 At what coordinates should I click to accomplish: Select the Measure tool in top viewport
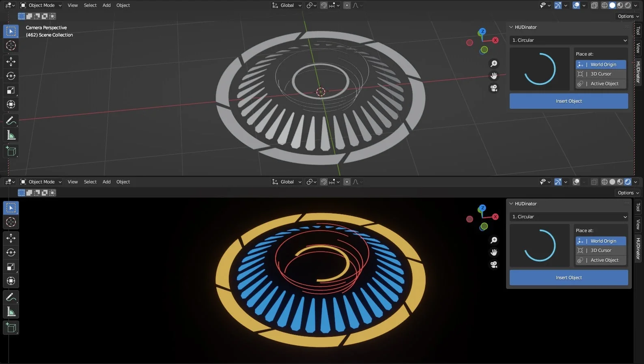(x=11, y=135)
